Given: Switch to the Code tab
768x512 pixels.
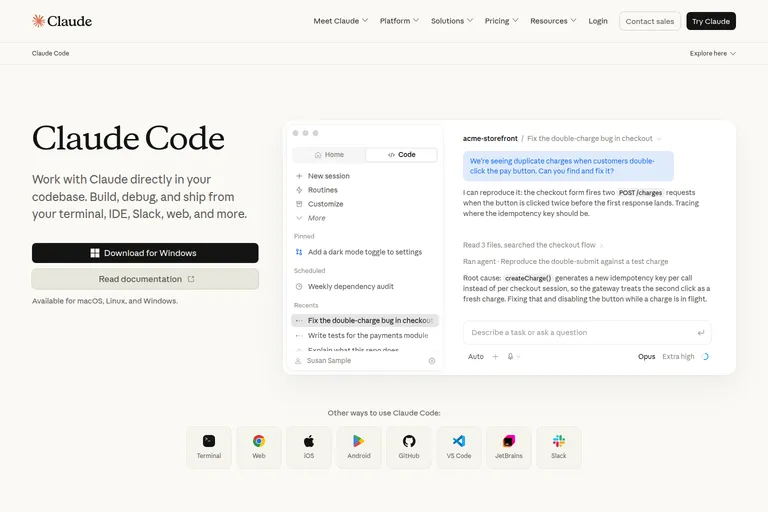Looking at the screenshot, I should [401, 155].
